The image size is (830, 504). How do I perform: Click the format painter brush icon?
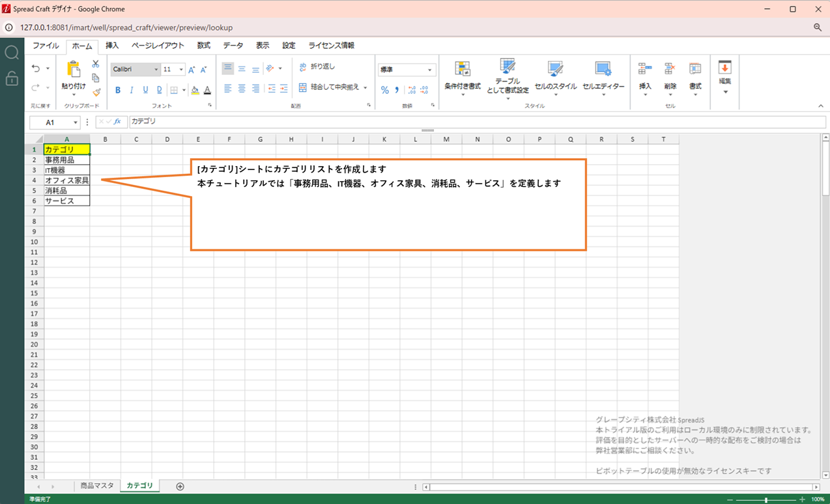[x=96, y=92]
